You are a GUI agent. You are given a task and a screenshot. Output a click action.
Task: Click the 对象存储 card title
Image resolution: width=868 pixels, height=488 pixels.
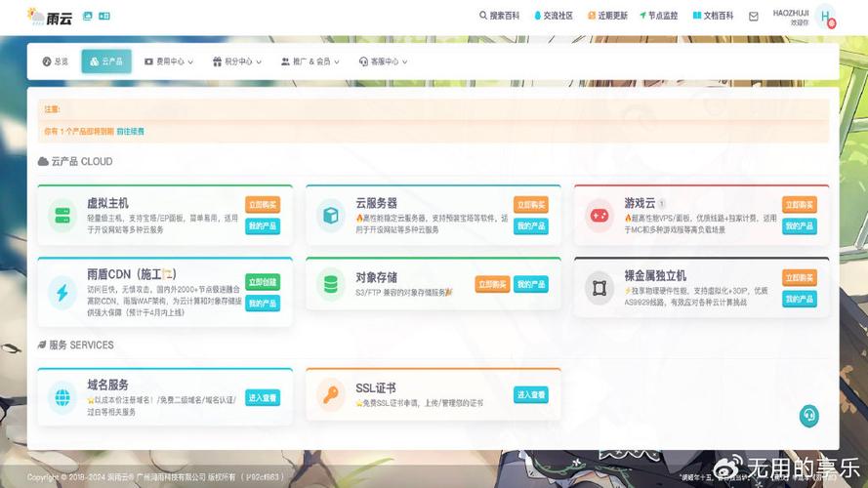(376, 277)
